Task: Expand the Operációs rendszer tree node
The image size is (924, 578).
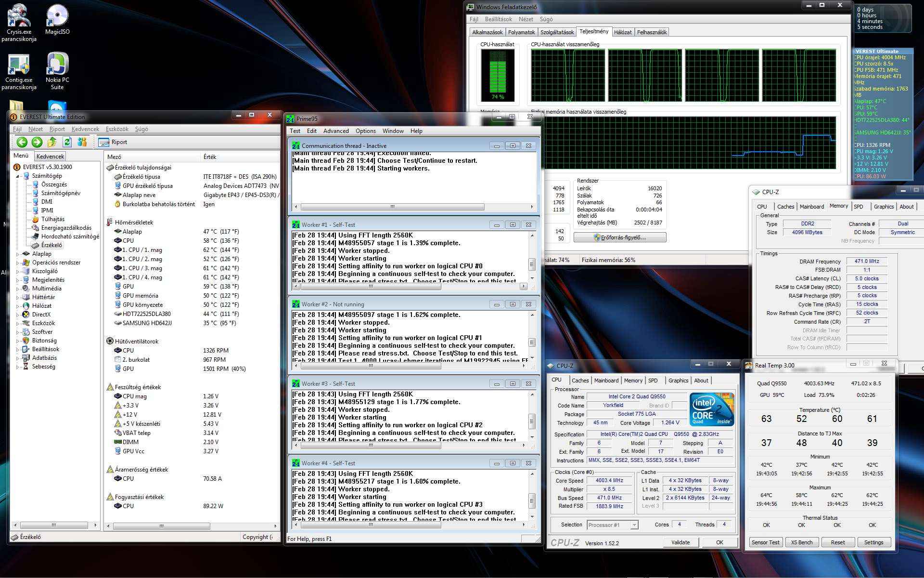Action: (18, 263)
